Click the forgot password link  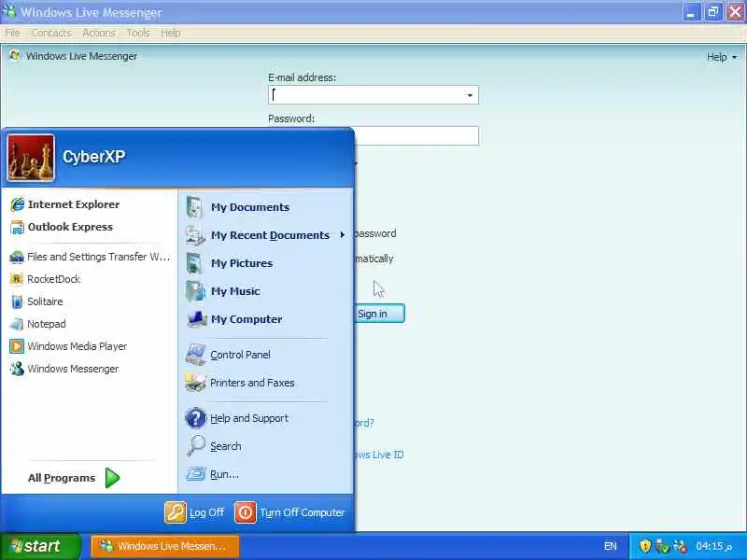(364, 423)
